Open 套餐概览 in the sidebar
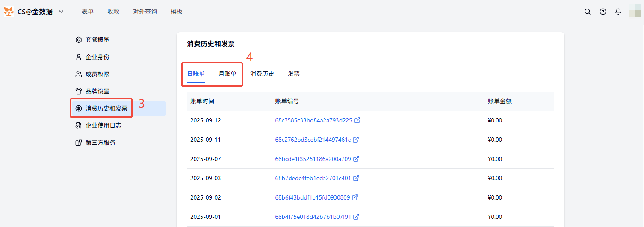The image size is (644, 227). (97, 40)
